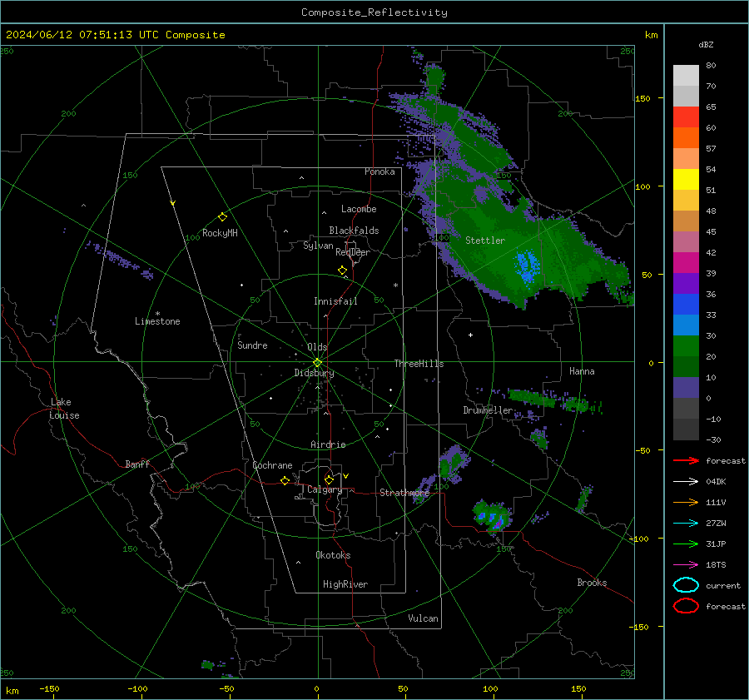The image size is (749, 700).
Task: Click the Innisfail label
Action: [x=335, y=301]
